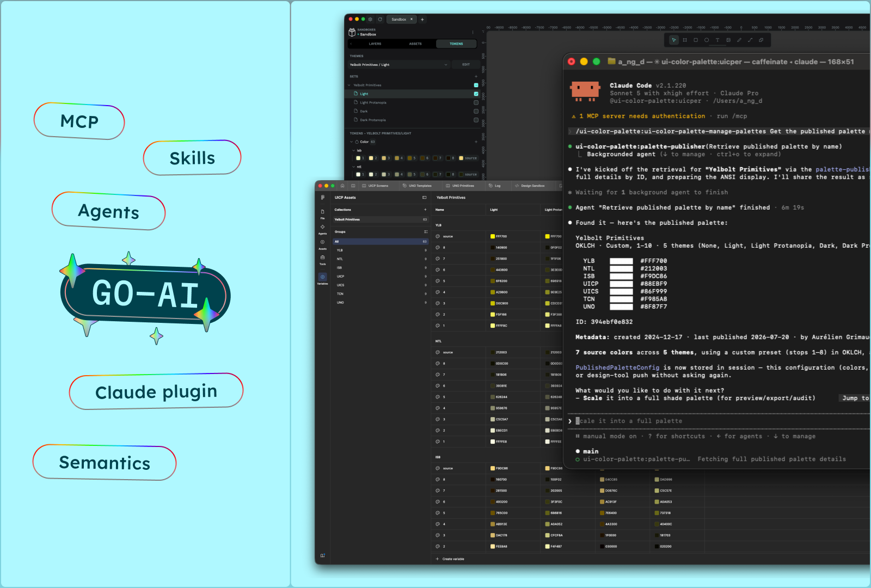Click the reload icon in the Sandbox window title bar
Screen dimensions: 871x588
(x=380, y=19)
